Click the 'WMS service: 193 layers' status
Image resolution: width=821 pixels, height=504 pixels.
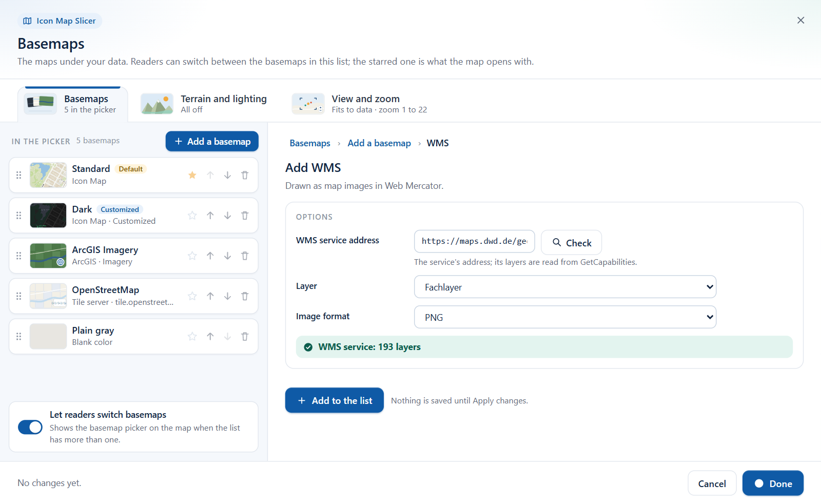click(x=544, y=347)
